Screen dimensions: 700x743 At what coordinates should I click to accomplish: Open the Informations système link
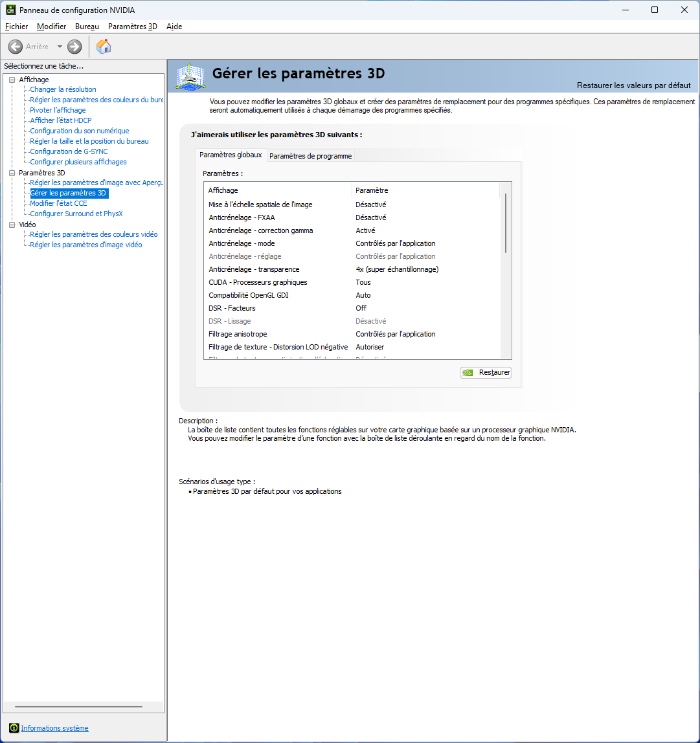coord(54,728)
